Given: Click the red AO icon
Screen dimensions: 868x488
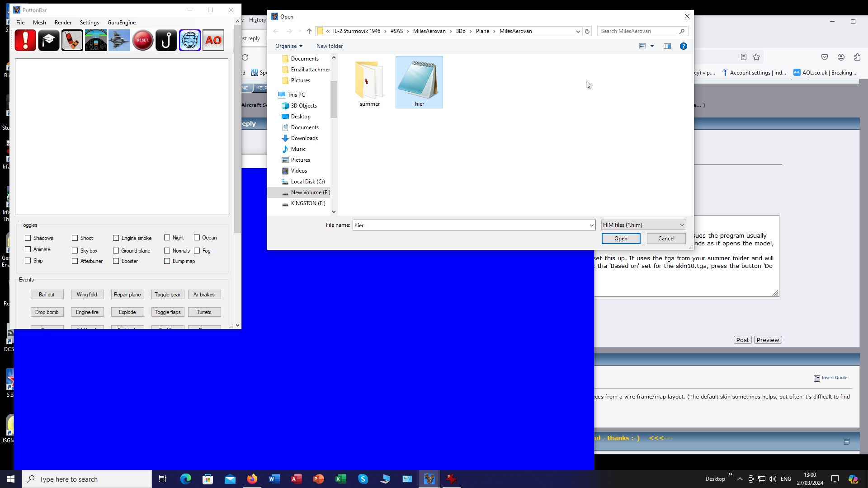Looking at the screenshot, I should click(213, 40).
